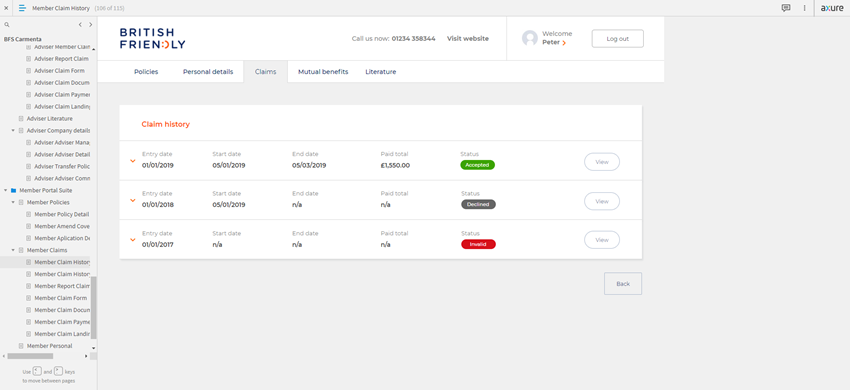
Task: View the Accepted claim details
Action: point(602,162)
